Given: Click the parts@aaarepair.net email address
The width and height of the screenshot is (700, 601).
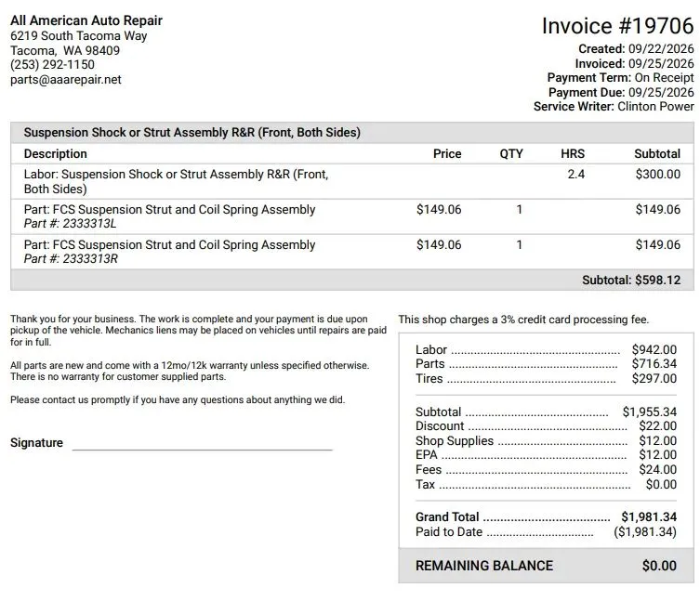Looking at the screenshot, I should point(66,79).
